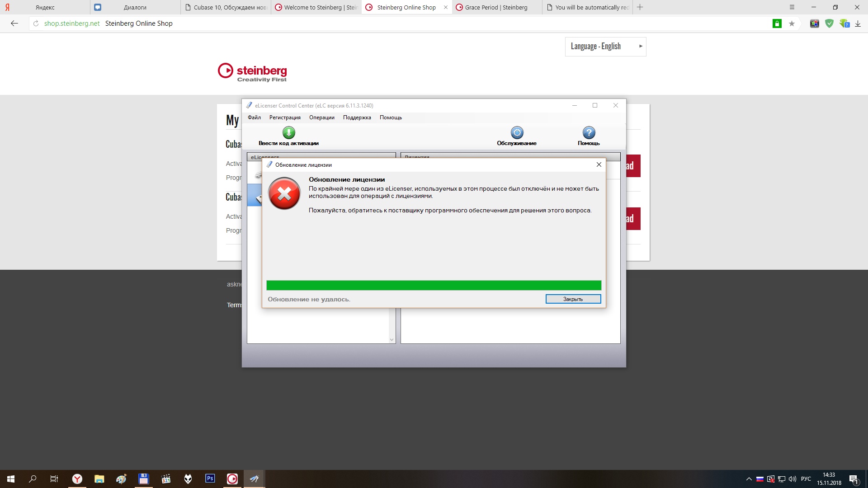The height and width of the screenshot is (488, 868).
Task: Click the green padlock security icon
Action: click(x=777, y=23)
